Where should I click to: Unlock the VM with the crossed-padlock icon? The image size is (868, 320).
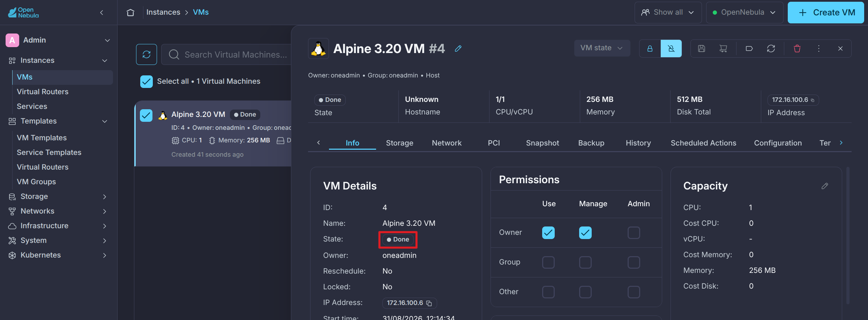(x=671, y=49)
